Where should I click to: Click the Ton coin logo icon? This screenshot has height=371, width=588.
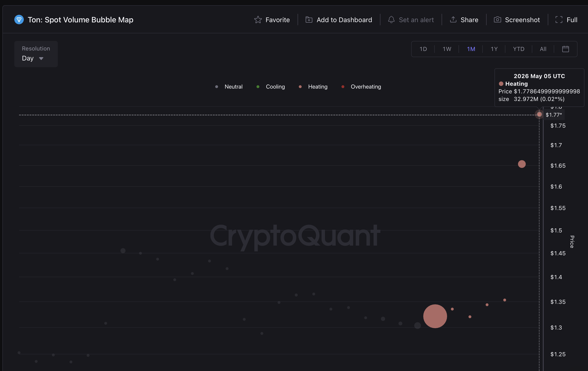(19, 20)
